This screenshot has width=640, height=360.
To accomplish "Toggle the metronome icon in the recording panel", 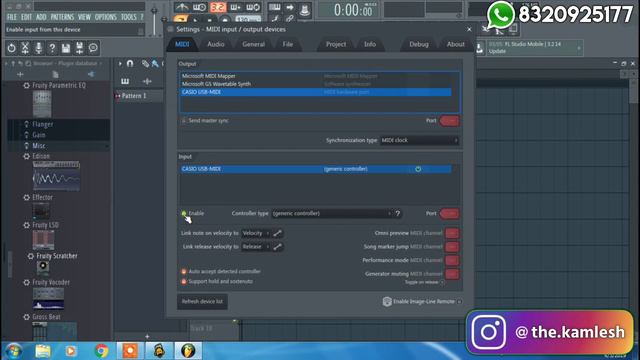I will [182, 7].
